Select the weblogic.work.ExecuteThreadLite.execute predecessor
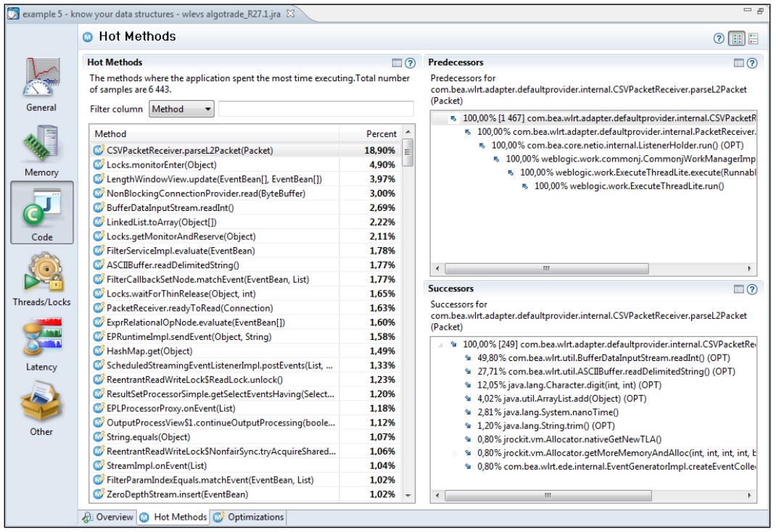 point(637,173)
